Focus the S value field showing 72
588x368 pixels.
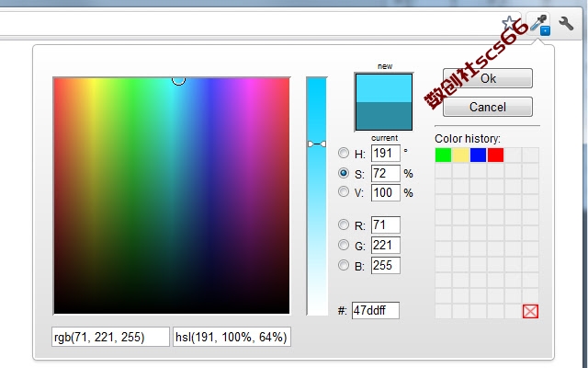(386, 173)
